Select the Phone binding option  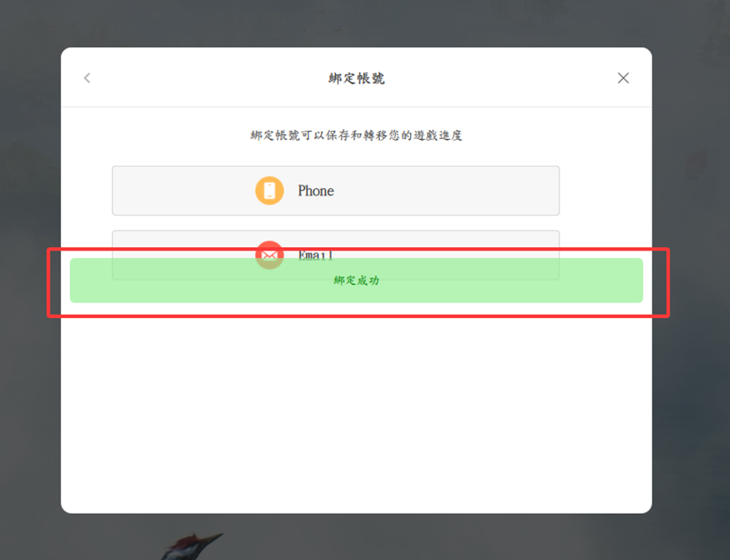click(x=335, y=191)
